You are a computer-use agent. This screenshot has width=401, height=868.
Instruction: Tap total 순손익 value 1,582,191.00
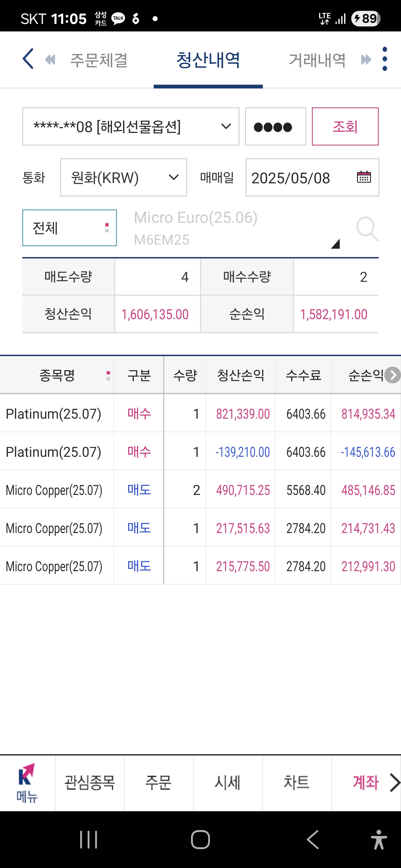334,314
